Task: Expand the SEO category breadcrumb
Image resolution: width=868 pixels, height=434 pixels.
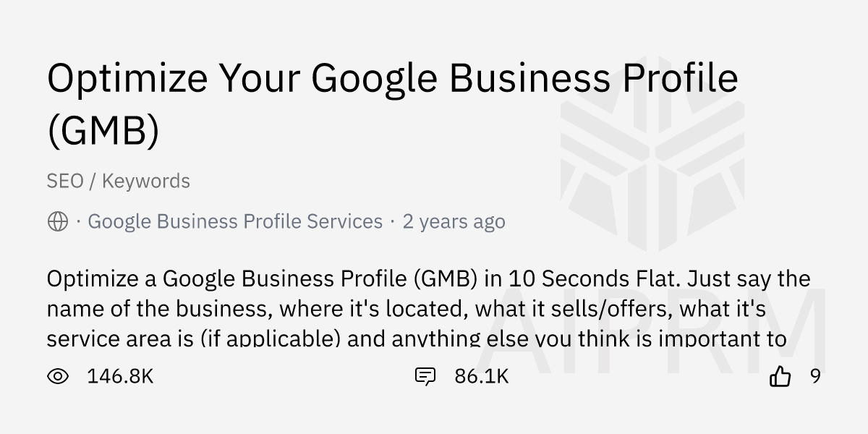Action: coord(64,181)
